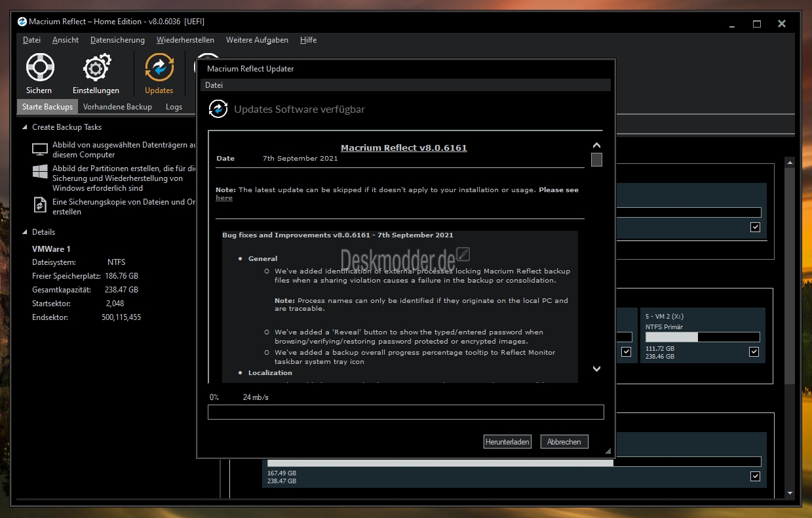Image resolution: width=812 pixels, height=518 pixels.
Task: Switch to the Starte Backups tab
Action: click(48, 107)
